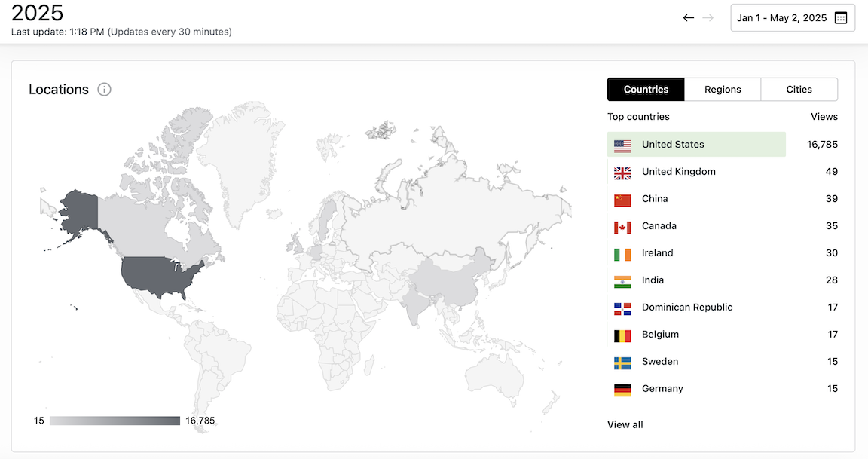Click the Ireland flag icon

tap(622, 254)
